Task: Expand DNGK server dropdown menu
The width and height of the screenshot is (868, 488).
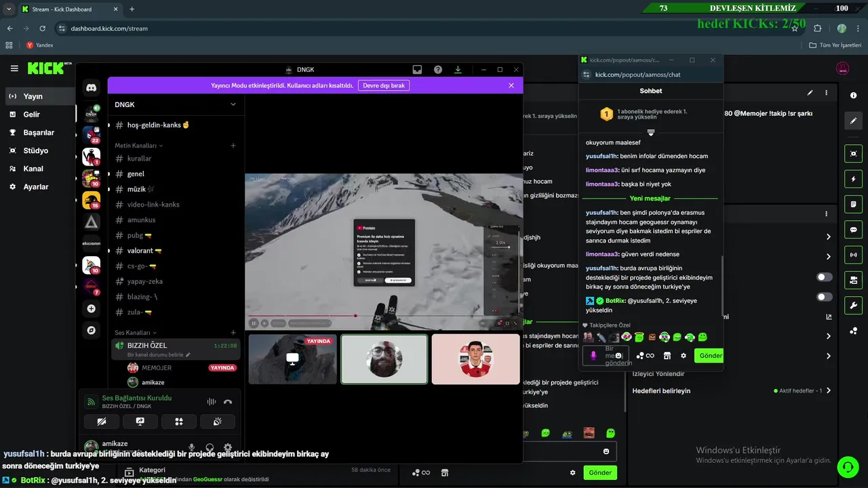Action: [x=233, y=104]
